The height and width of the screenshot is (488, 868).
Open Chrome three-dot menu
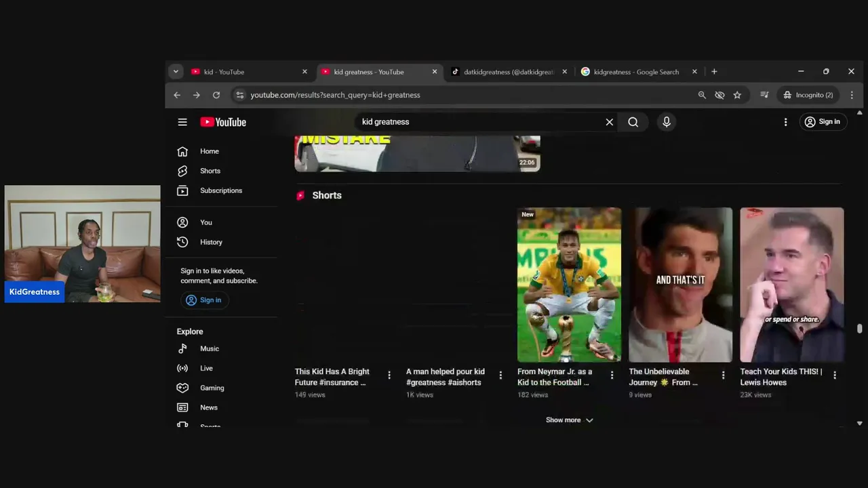click(x=852, y=96)
